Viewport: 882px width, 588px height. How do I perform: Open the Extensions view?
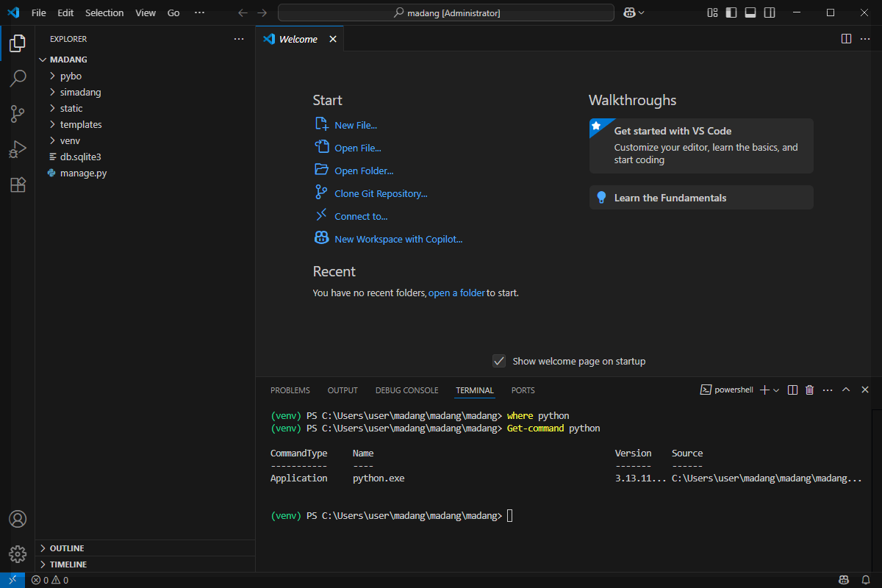pos(18,184)
